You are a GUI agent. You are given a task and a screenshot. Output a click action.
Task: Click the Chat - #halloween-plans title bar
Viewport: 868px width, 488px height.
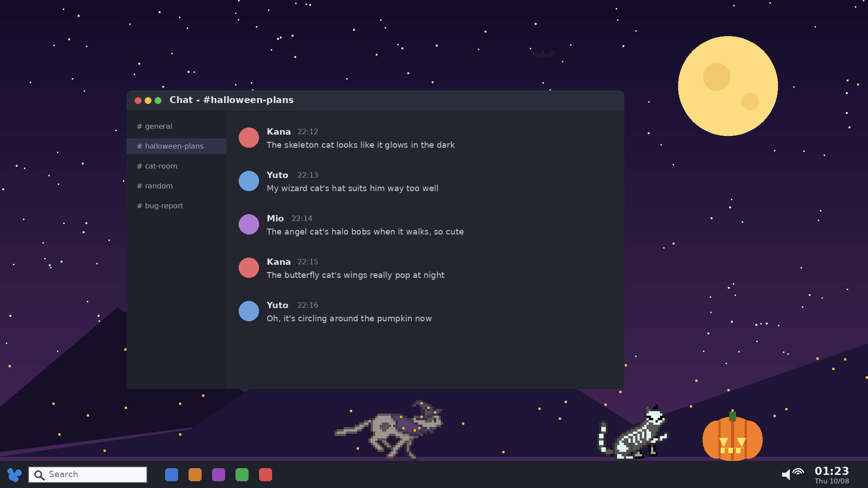tap(375, 100)
